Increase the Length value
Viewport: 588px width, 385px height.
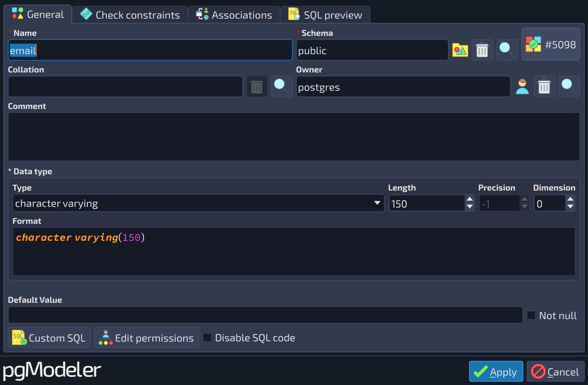[470, 199]
